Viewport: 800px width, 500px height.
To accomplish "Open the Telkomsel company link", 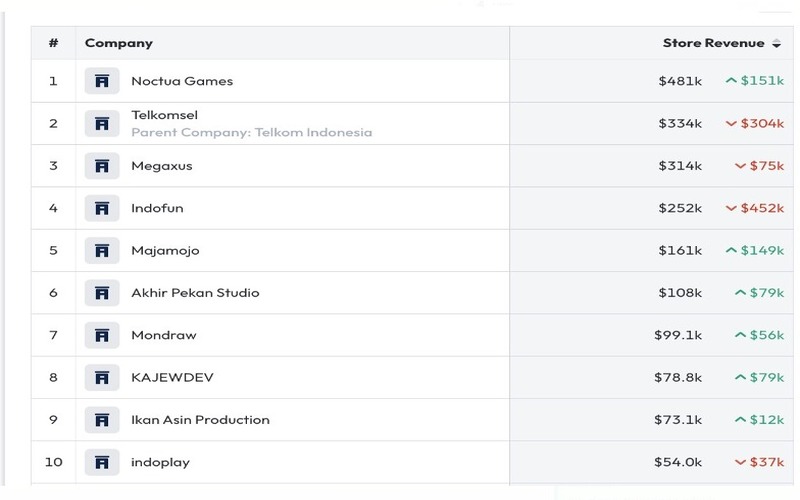I will click(x=164, y=115).
